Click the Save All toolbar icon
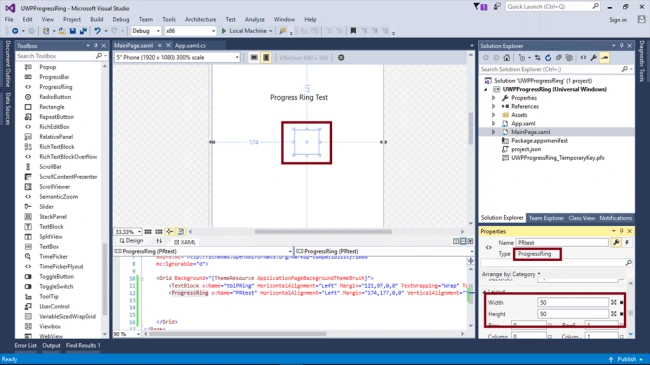 83,31
